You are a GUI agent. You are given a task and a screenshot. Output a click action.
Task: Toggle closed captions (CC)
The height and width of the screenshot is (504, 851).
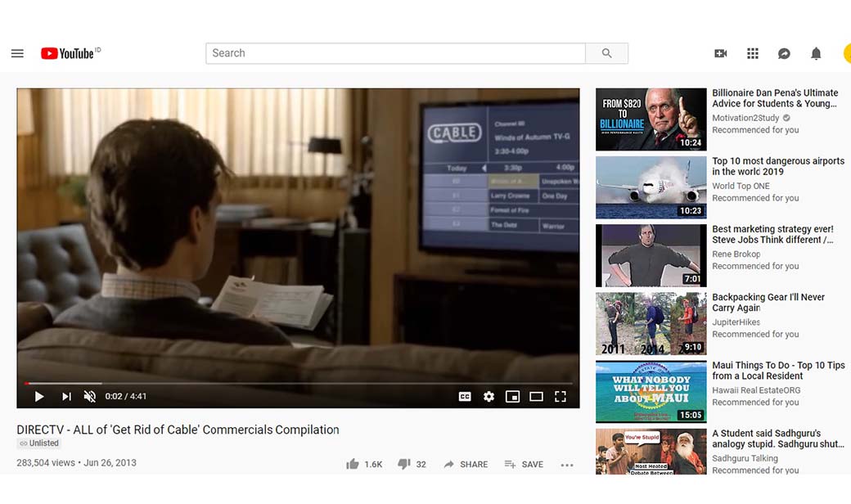tap(465, 397)
